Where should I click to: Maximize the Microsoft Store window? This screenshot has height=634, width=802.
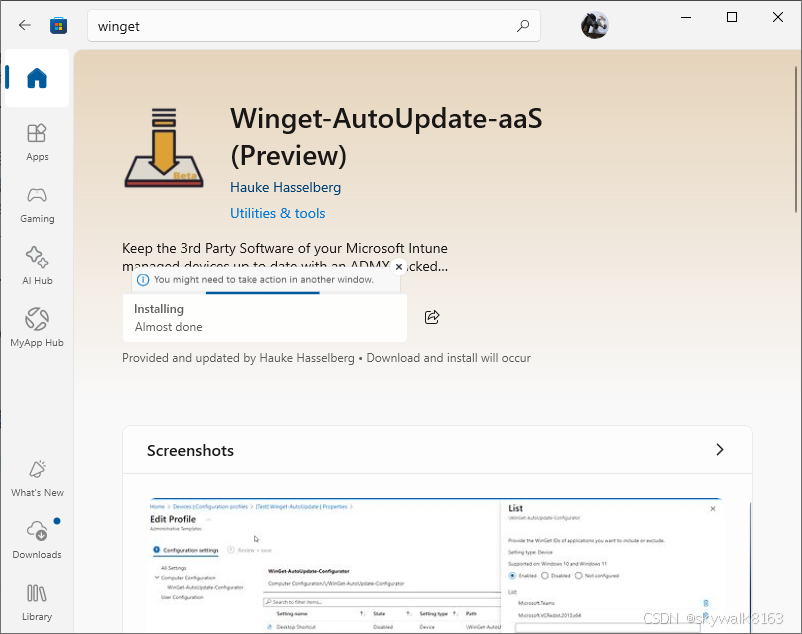pos(732,17)
